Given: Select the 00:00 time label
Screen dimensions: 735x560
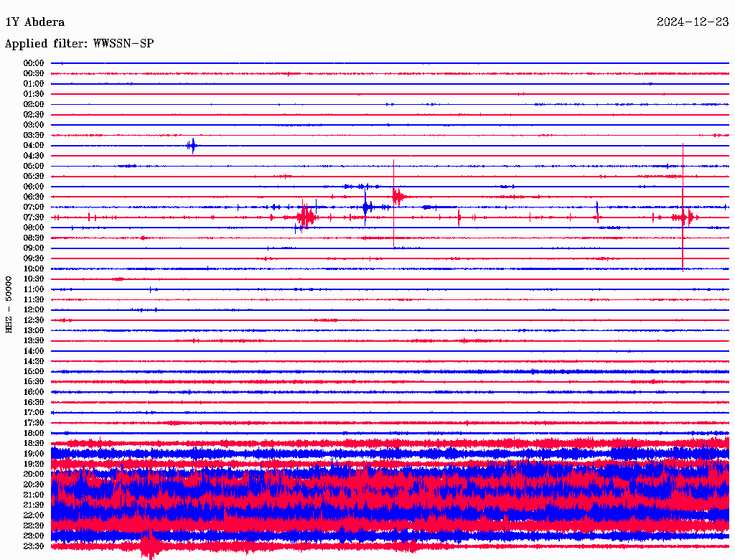Looking at the screenshot, I should (34, 63).
